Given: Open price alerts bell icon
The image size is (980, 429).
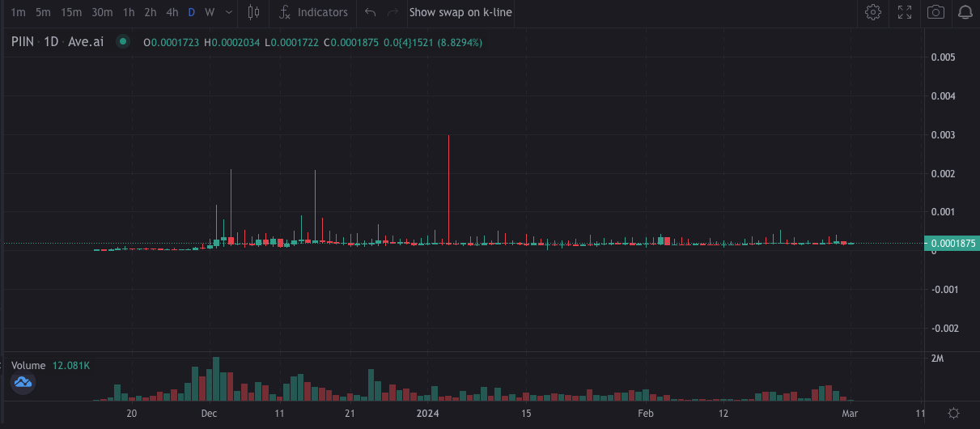Looking at the screenshot, I should [x=965, y=12].
